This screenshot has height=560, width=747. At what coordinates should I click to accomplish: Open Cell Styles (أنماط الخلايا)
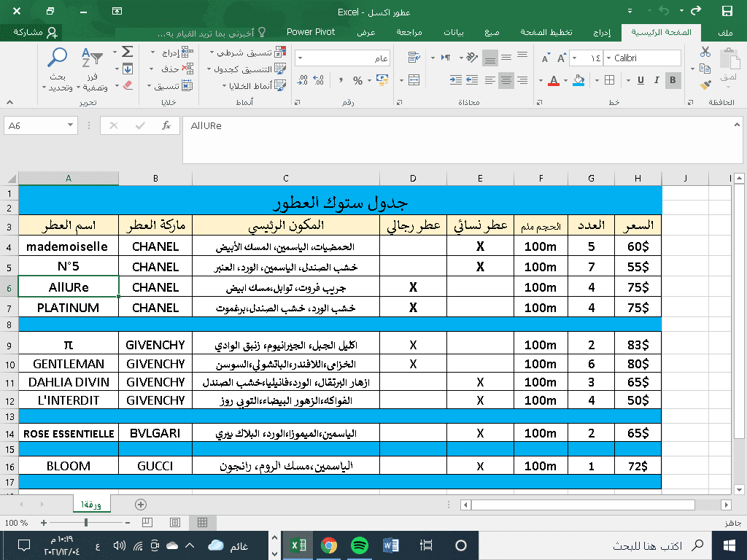point(255,86)
